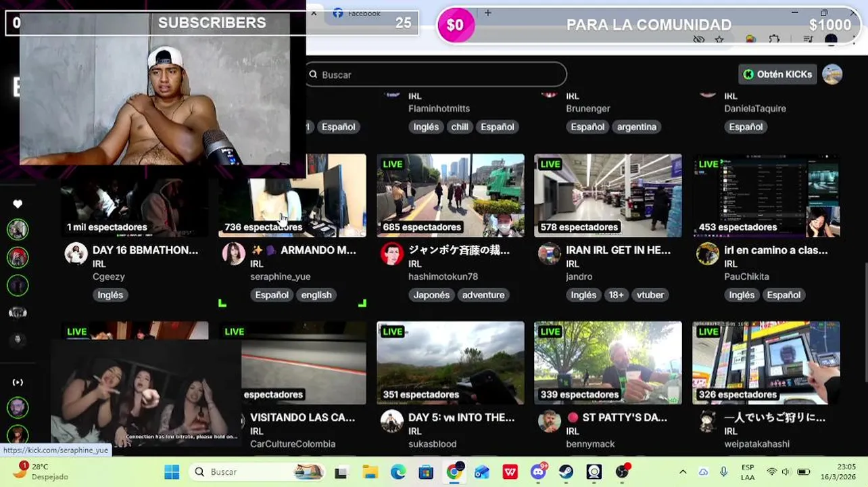Open the browser extensions puzzle icon
Screen dimensions: 868x487
click(775, 40)
